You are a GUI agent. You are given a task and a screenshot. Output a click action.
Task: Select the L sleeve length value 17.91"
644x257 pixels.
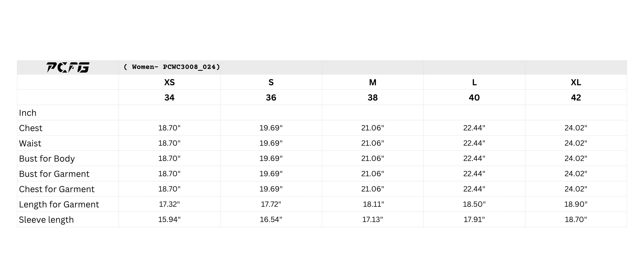click(x=474, y=219)
